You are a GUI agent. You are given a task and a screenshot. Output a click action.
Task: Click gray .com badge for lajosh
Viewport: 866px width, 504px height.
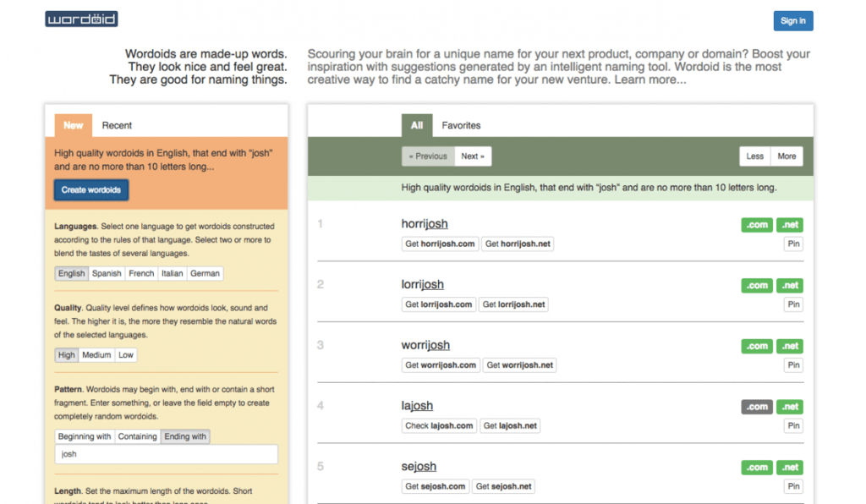tap(757, 407)
